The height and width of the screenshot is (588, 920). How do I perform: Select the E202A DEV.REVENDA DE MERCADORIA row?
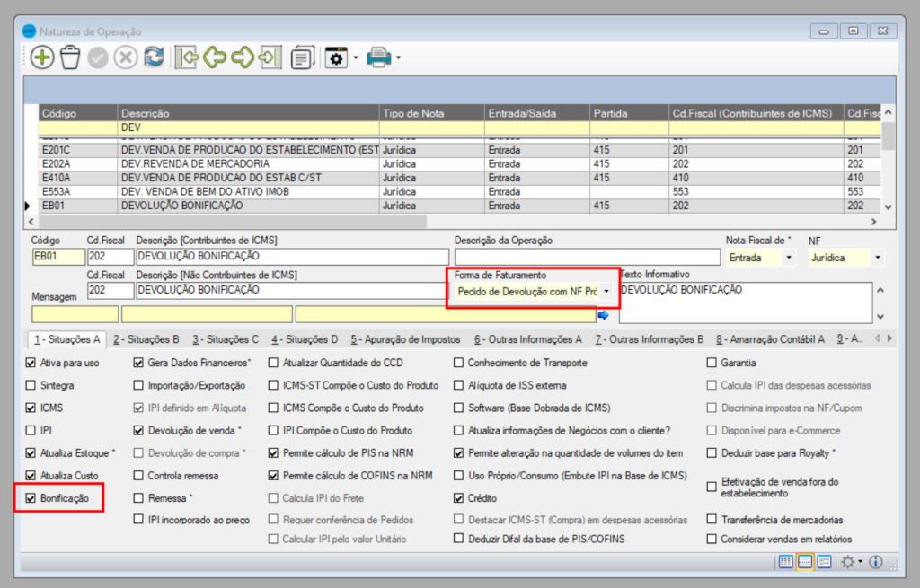(x=194, y=164)
